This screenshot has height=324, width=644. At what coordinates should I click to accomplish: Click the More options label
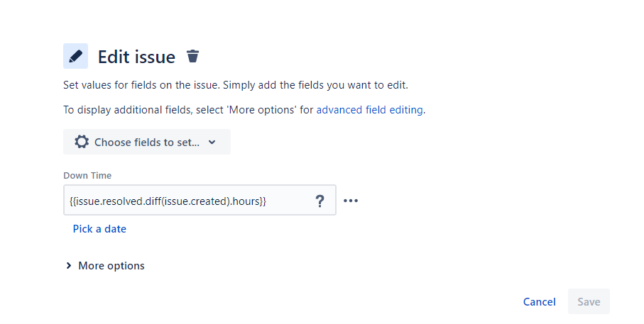pyautogui.click(x=111, y=266)
